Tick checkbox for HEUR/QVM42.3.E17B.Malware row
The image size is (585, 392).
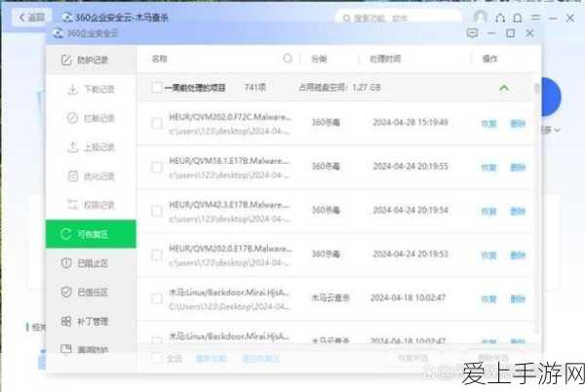157,211
